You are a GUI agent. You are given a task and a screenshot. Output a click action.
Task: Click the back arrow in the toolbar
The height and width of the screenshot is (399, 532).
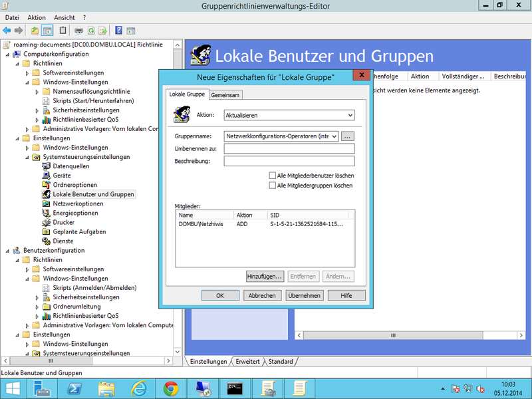point(7,31)
